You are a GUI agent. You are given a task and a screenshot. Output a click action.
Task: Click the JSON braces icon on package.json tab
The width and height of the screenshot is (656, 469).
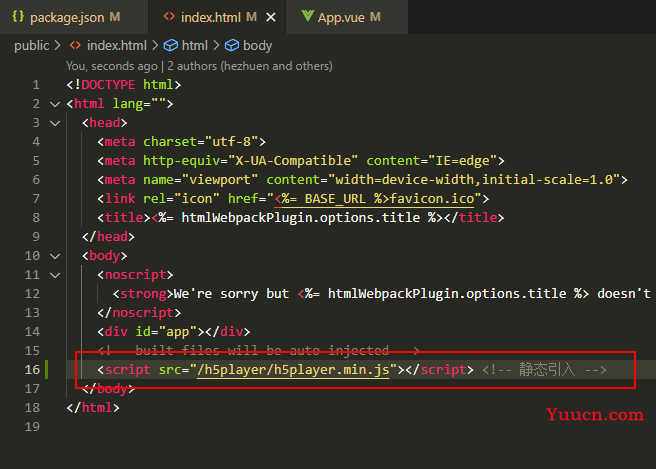click(x=18, y=17)
